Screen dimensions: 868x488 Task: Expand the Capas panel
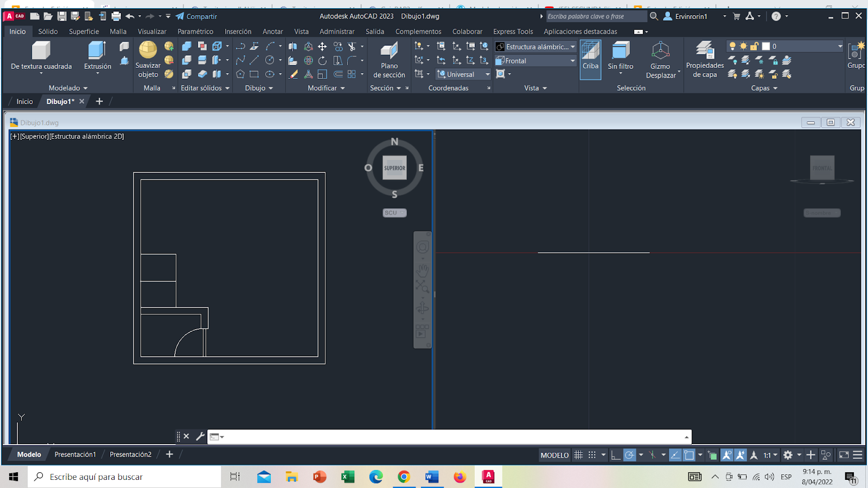pyautogui.click(x=764, y=88)
